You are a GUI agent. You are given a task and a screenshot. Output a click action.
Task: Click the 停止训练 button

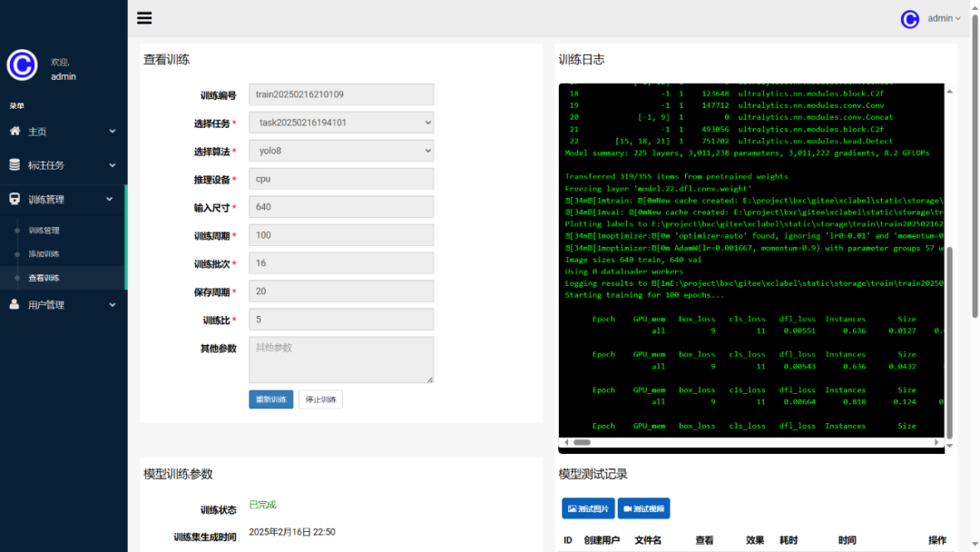click(320, 399)
